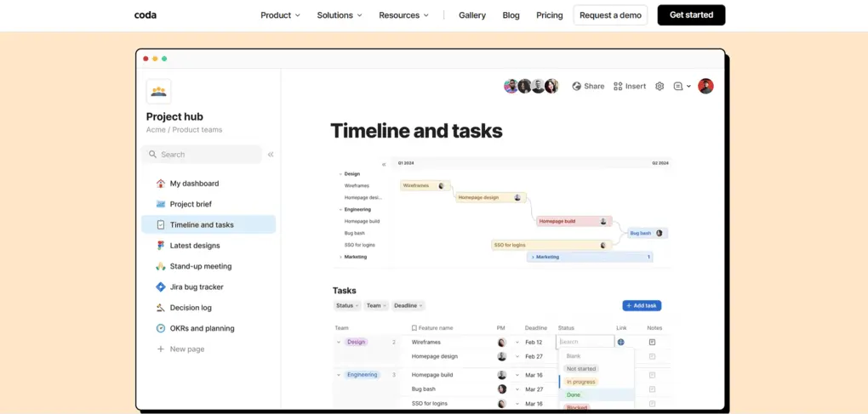Click the Add task button
868x414 pixels.
point(642,306)
